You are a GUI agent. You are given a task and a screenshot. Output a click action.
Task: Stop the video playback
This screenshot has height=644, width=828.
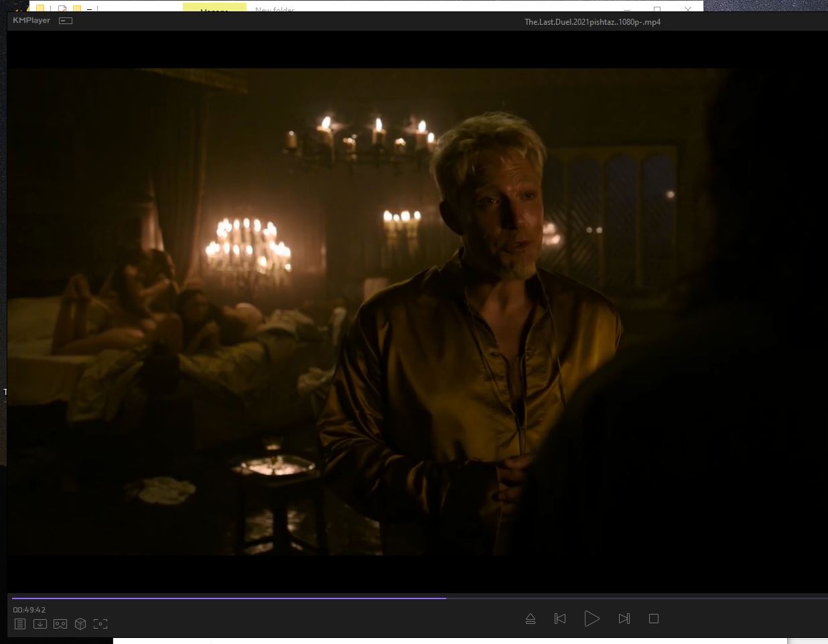[x=654, y=619]
